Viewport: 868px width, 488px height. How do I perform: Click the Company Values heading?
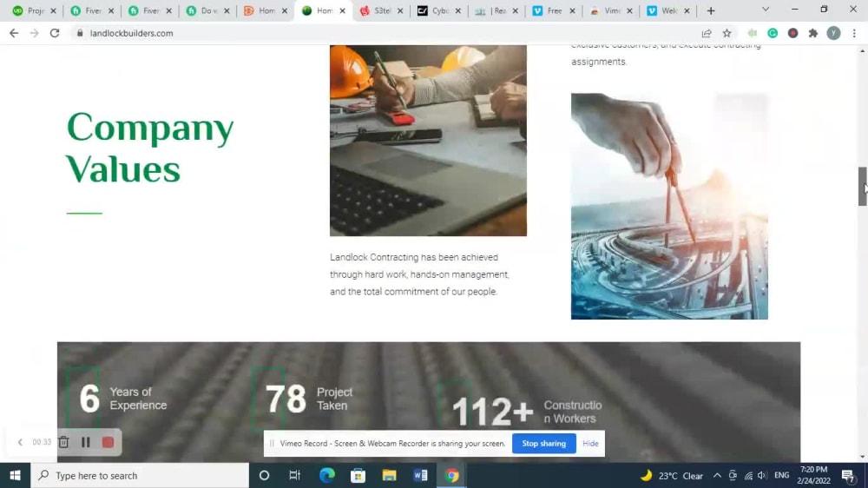150,148
